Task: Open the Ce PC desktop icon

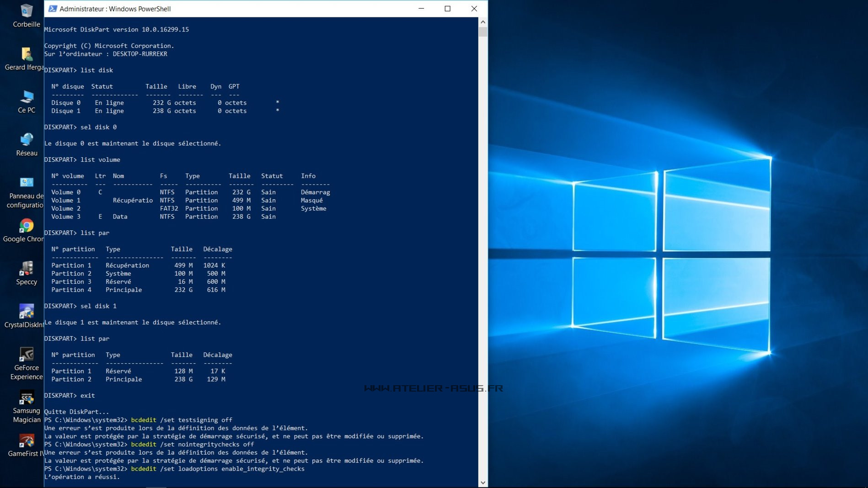Action: tap(26, 97)
